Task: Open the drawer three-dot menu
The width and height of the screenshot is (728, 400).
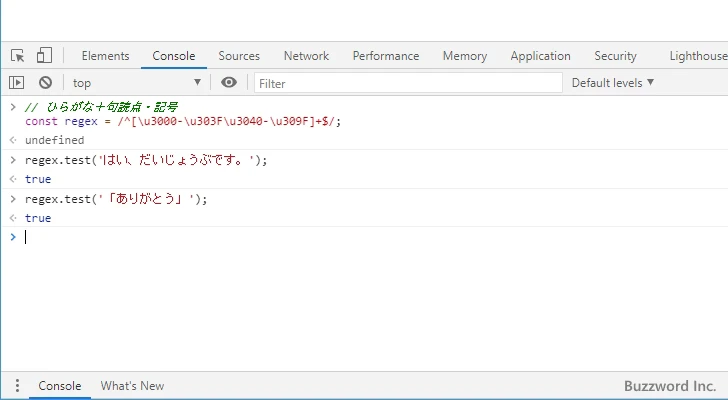Action: 16,386
